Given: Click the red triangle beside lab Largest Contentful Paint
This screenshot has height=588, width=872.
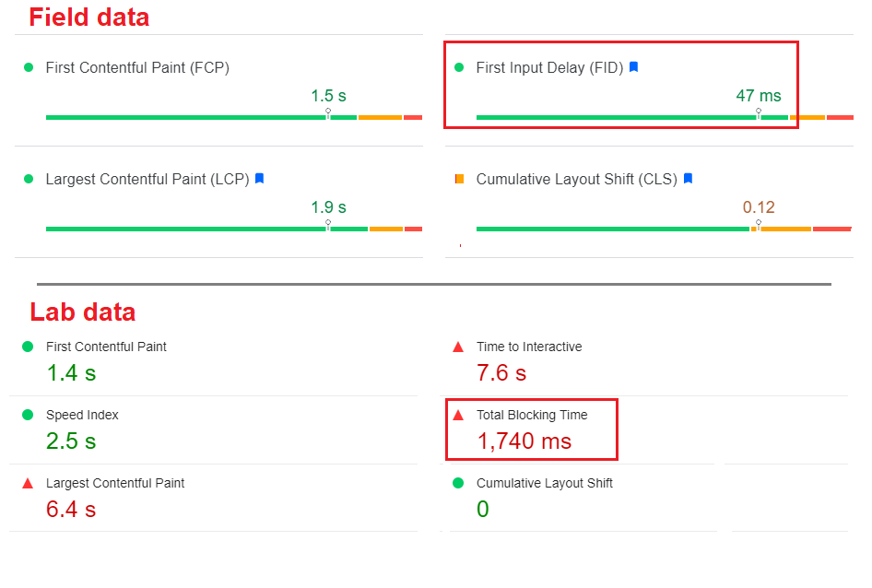Looking at the screenshot, I should [28, 482].
